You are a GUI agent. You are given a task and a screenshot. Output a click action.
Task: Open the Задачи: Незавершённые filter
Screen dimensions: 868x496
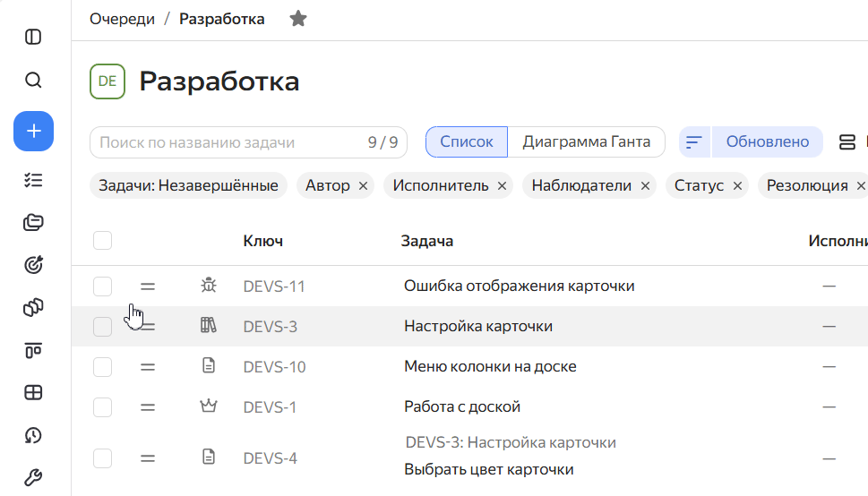[x=188, y=185]
